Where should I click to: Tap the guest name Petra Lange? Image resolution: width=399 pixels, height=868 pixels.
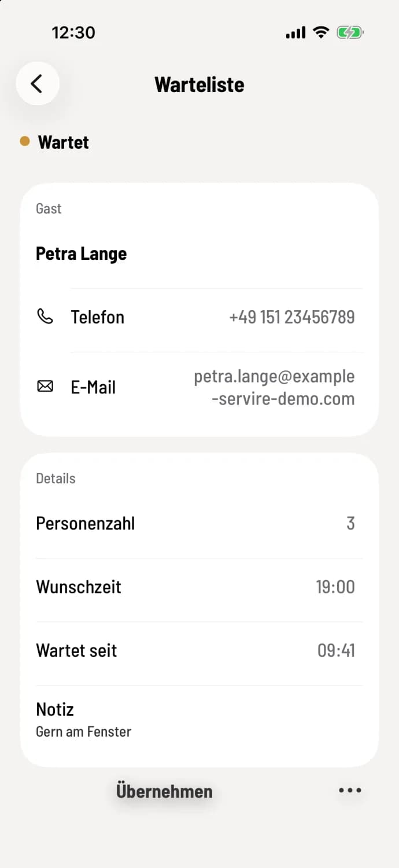click(x=82, y=254)
